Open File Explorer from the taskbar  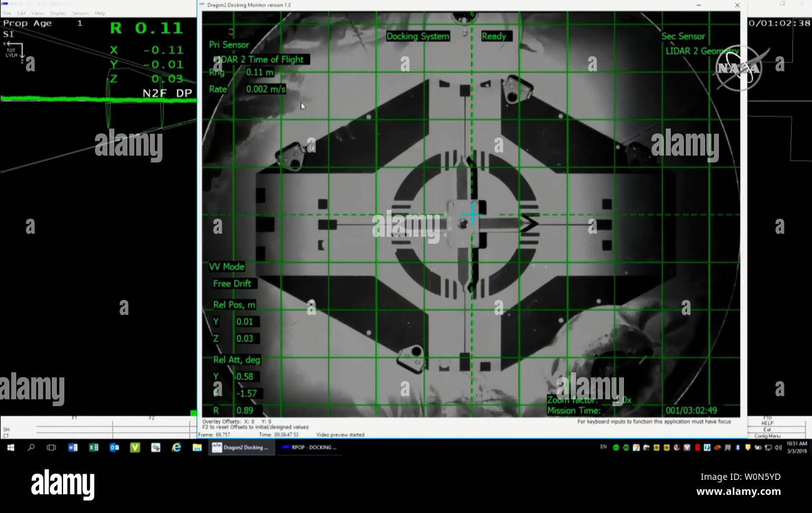tap(197, 447)
